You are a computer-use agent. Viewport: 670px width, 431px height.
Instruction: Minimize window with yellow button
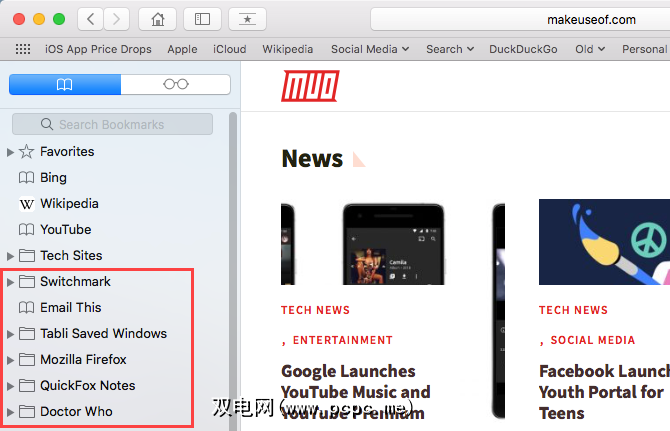tap(39, 19)
